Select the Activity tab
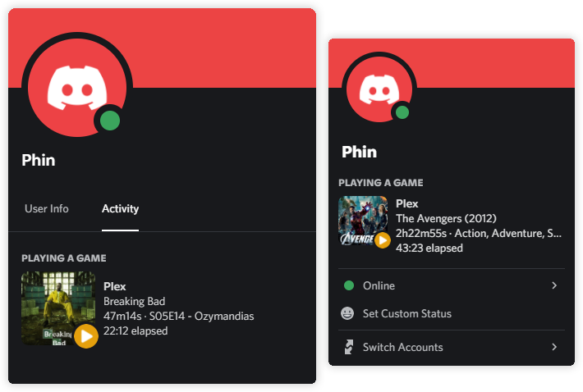 coord(120,208)
